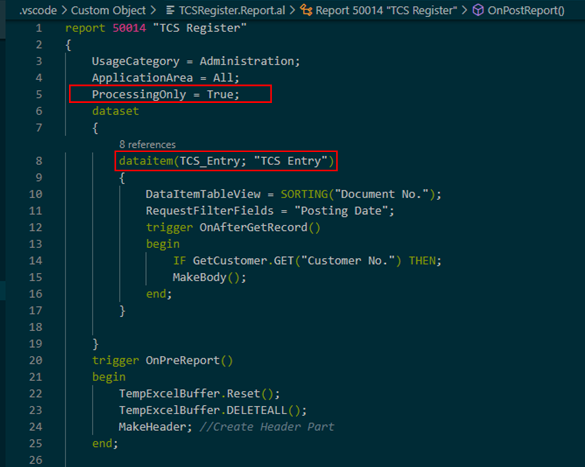
Task: Click line number 5 in gutter
Action: [39, 94]
